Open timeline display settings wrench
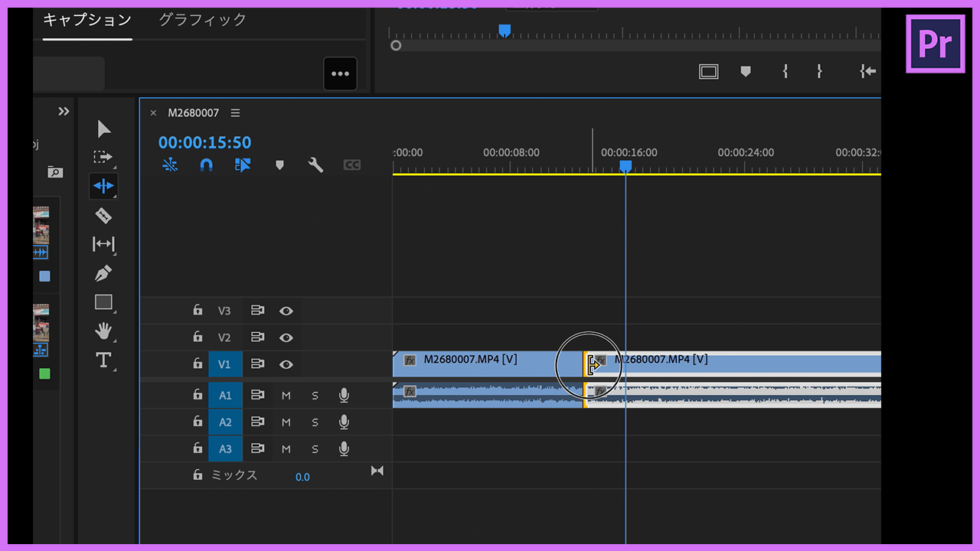980x551 pixels. click(315, 165)
